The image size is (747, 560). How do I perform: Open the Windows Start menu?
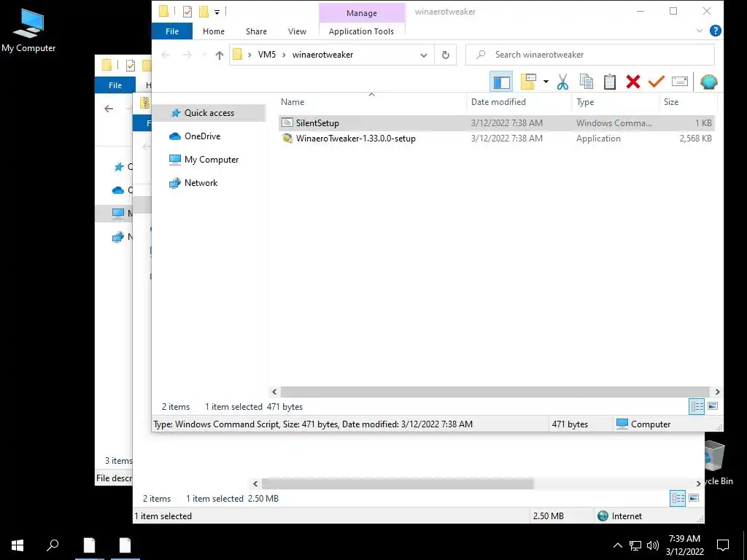pyautogui.click(x=18, y=545)
